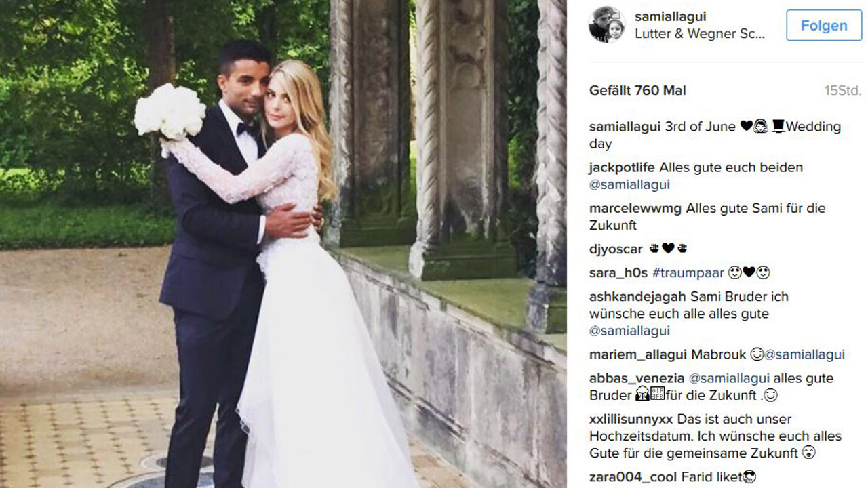Open mariem_allagui commenter profile
Image resolution: width=868 pixels, height=488 pixels.
click(x=638, y=354)
